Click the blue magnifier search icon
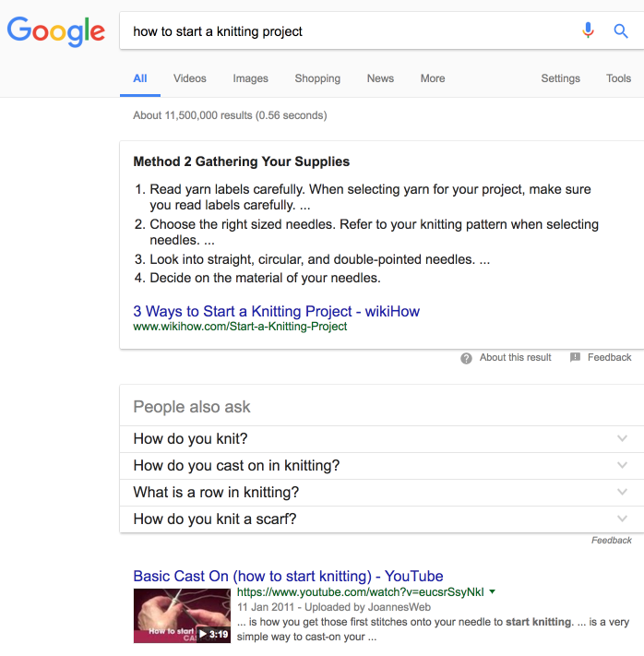The image size is (644, 656). point(621,31)
